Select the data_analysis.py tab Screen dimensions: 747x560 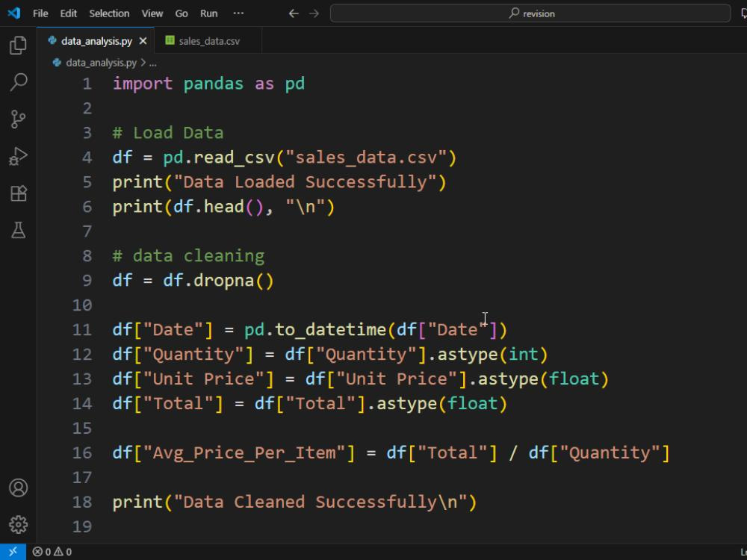tap(96, 41)
